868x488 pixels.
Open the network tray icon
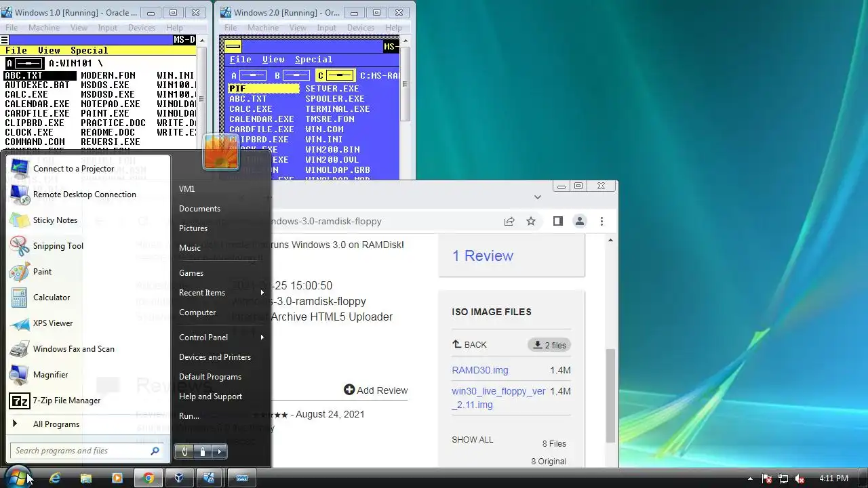(x=783, y=479)
